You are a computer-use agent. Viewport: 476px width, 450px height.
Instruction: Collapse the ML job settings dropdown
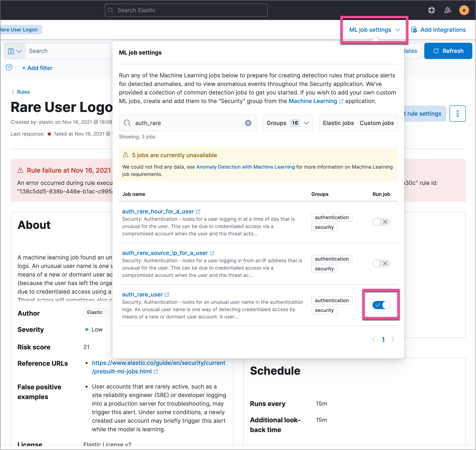pyautogui.click(x=374, y=30)
